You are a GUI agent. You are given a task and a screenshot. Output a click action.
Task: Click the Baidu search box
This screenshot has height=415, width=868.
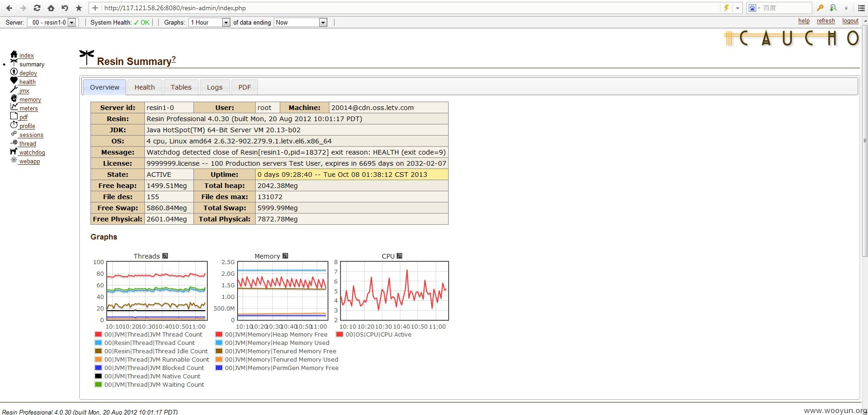[786, 8]
